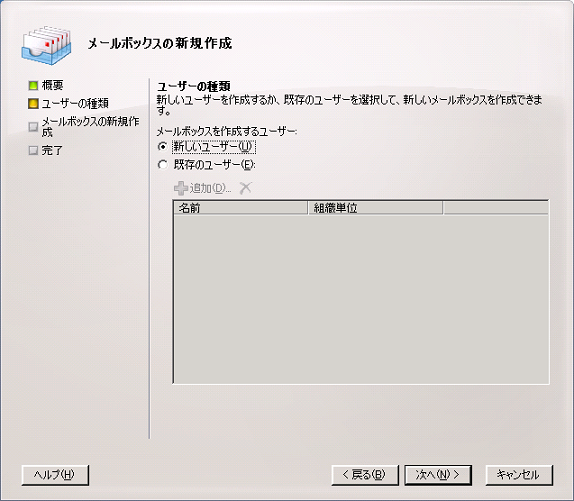Click inside the empty user list area
Image resolution: width=574 pixels, height=501 pixels.
coord(361,299)
